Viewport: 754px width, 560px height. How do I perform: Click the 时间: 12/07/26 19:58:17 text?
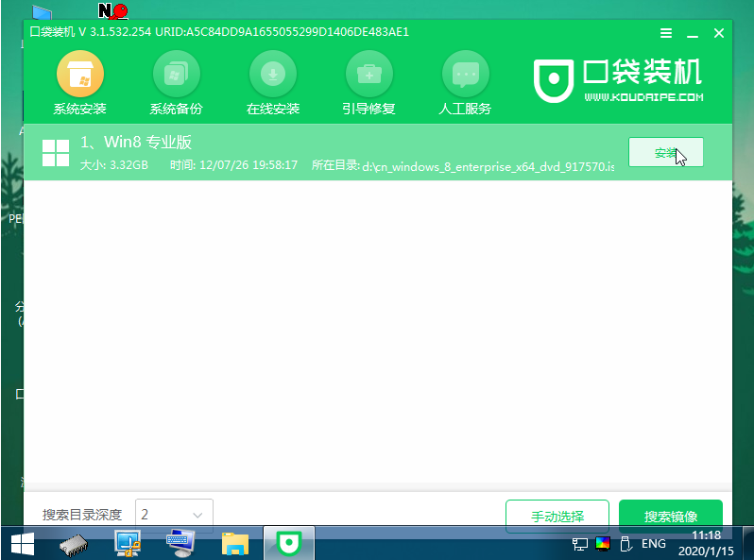[233, 165]
